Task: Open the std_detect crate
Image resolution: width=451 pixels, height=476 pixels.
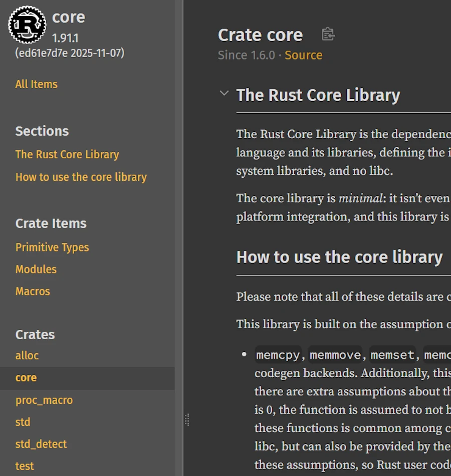Action: click(41, 444)
